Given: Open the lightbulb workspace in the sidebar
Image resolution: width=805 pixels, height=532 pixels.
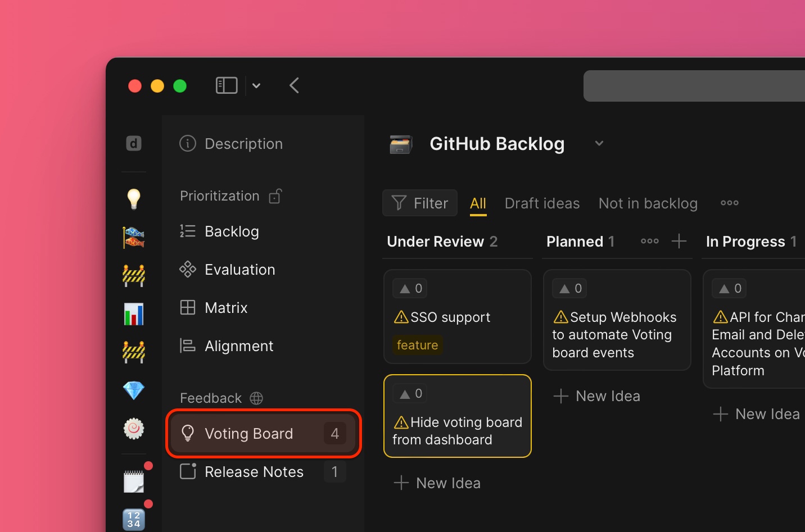Looking at the screenshot, I should [134, 198].
